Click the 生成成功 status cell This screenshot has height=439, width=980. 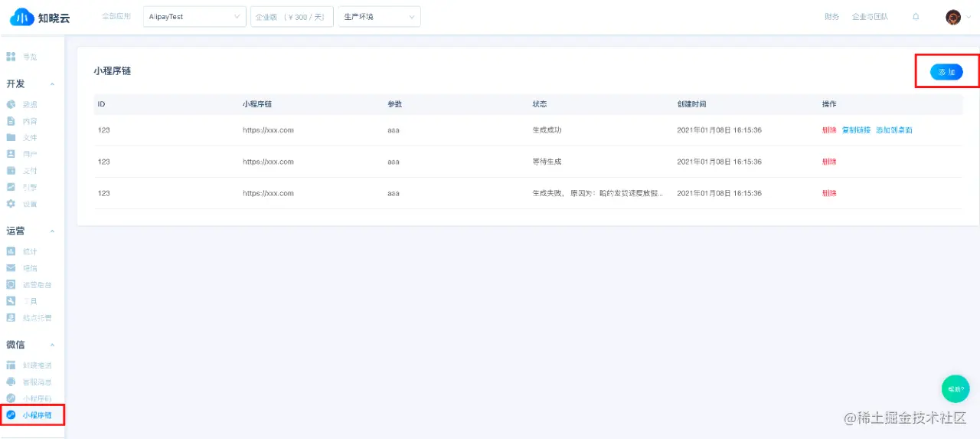click(547, 130)
